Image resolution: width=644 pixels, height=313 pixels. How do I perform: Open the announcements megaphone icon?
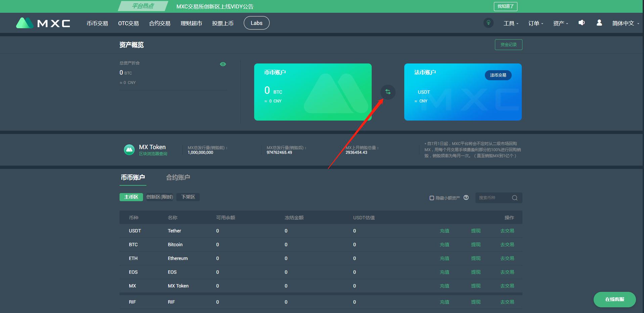point(582,23)
